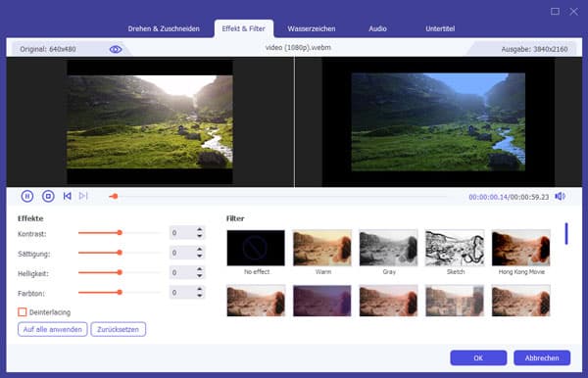Increase Helligkeit value with up arrow
Screen dimensions: 588x378
[x=200, y=269]
